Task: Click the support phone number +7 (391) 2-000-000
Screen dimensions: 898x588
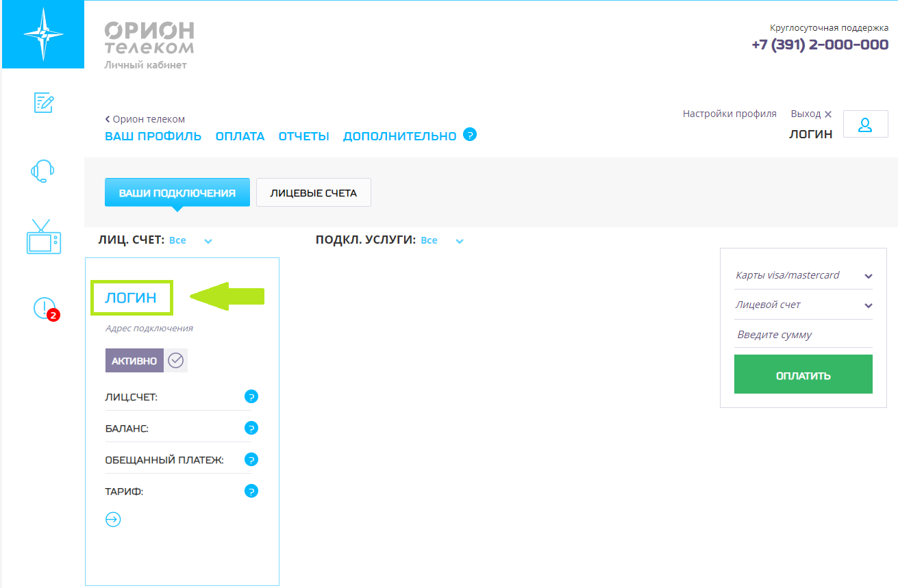Action: [x=820, y=44]
